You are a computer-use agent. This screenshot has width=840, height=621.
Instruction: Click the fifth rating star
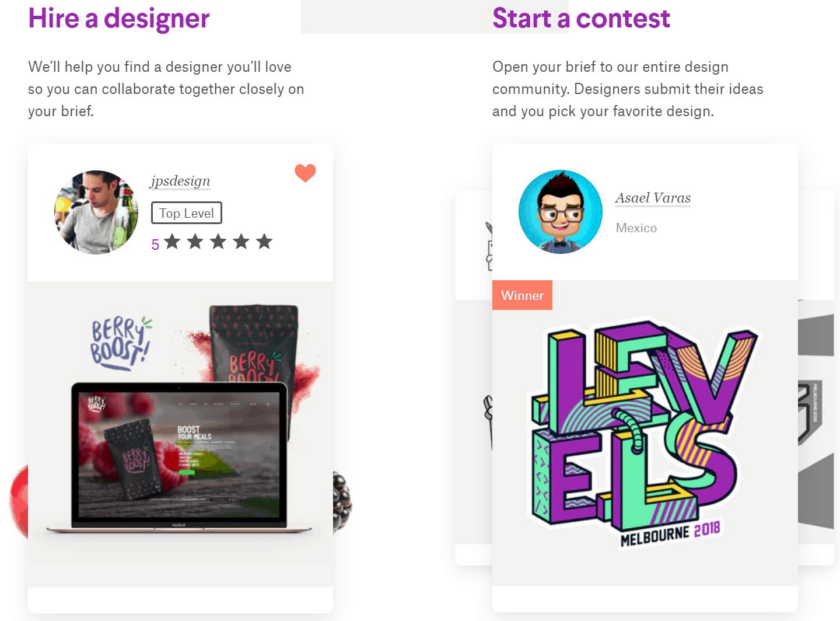click(x=264, y=241)
